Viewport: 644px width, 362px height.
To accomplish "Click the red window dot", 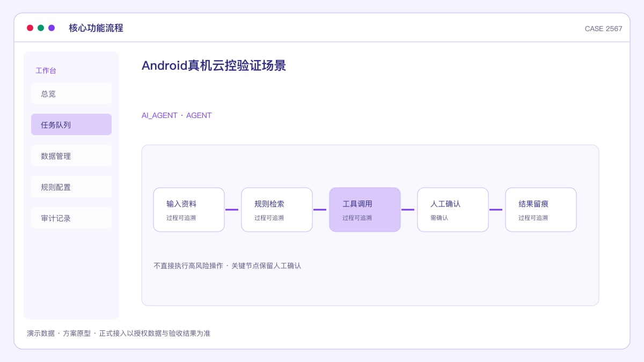I will coord(30,28).
